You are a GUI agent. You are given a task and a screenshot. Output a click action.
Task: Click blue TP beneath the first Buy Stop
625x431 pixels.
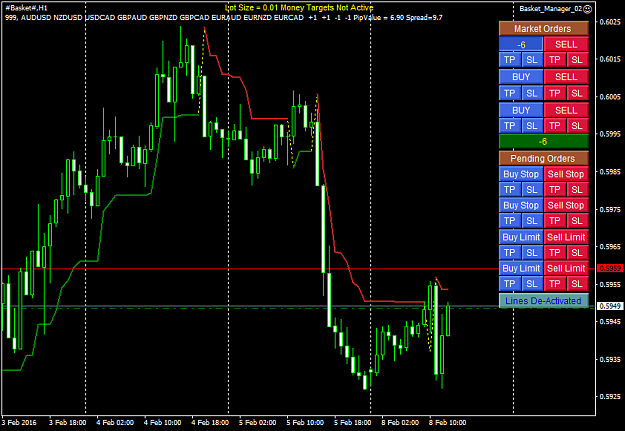[x=509, y=190]
